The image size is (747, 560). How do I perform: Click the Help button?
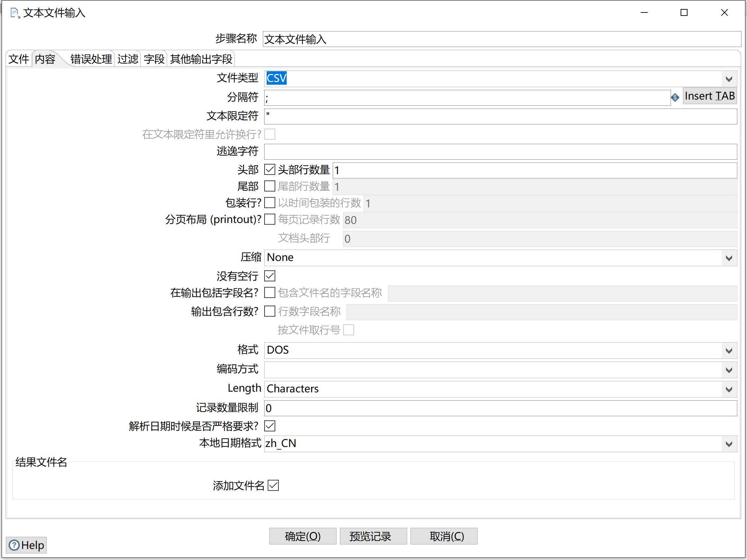(x=26, y=545)
